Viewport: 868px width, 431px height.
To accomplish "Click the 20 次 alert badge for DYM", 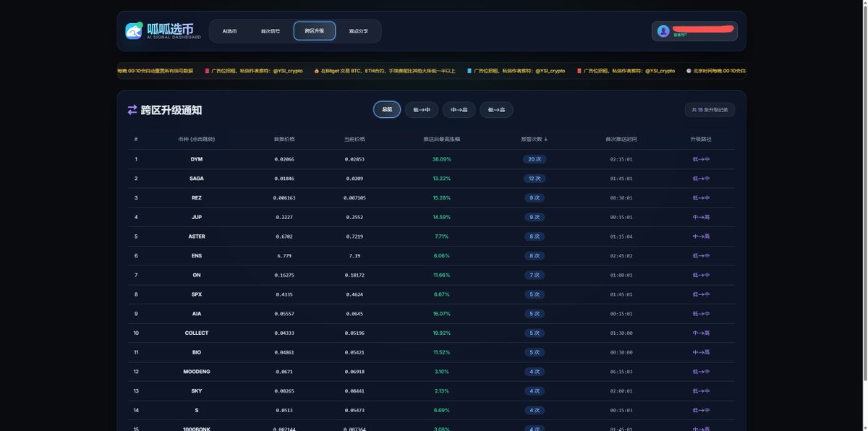I will point(535,159).
